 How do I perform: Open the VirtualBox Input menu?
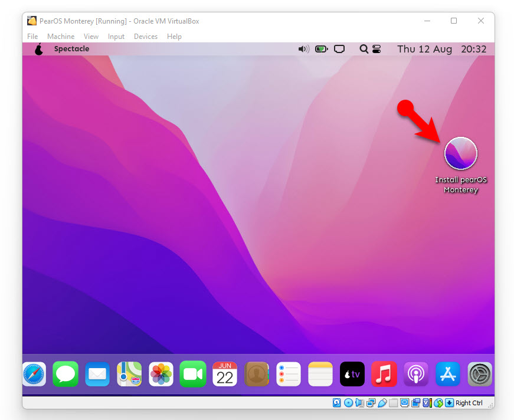116,37
